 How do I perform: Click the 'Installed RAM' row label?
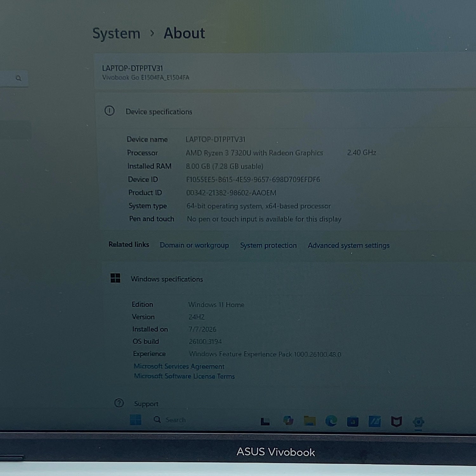[x=149, y=166]
